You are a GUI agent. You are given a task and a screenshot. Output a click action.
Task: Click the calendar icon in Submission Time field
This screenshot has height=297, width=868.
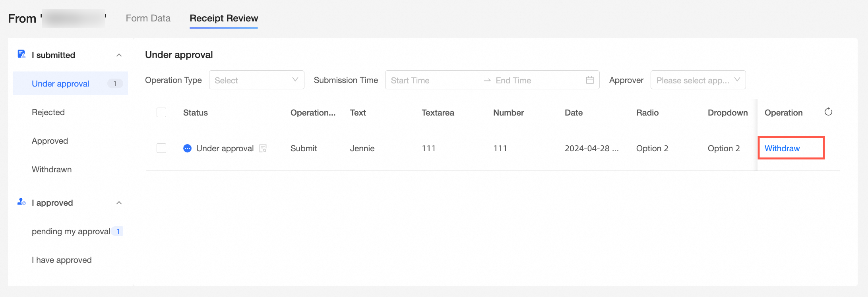click(590, 80)
